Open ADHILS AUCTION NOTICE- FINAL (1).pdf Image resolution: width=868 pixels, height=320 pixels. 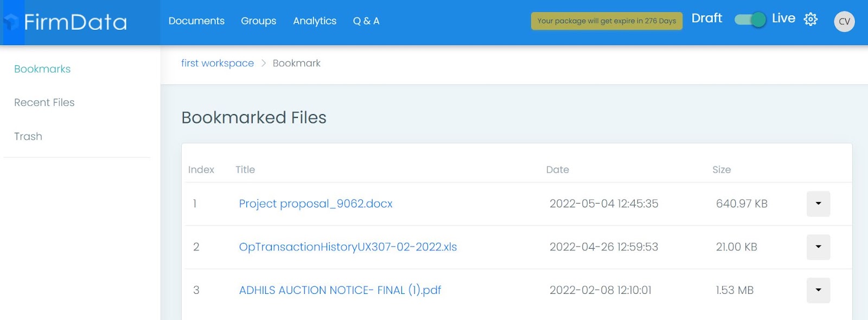coord(340,291)
